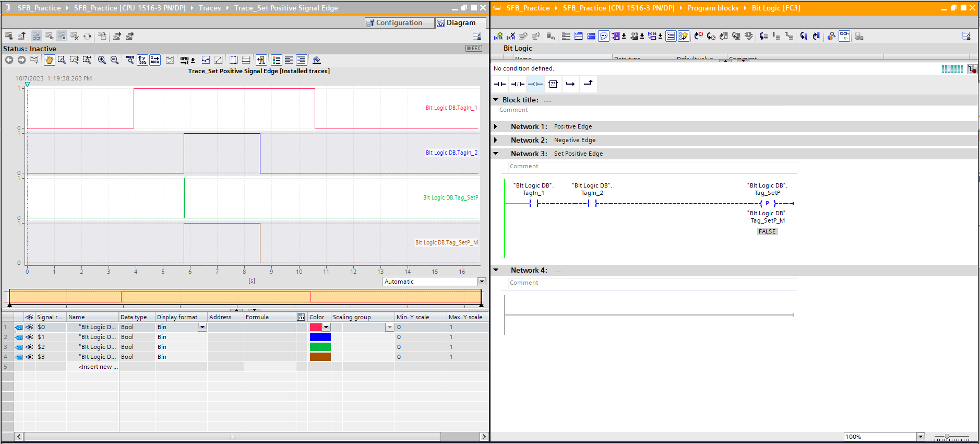Image resolution: width=980 pixels, height=444 pixels.
Task: Collapse Network 3 Set Positive Edge
Action: [x=496, y=154]
